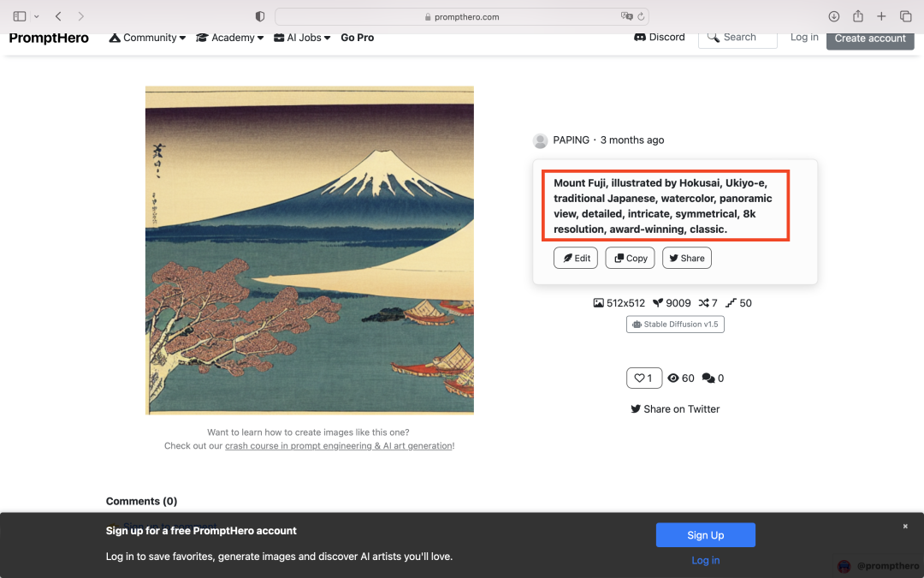
Task: Expand the AI Jobs dropdown menu
Action: [x=302, y=38]
